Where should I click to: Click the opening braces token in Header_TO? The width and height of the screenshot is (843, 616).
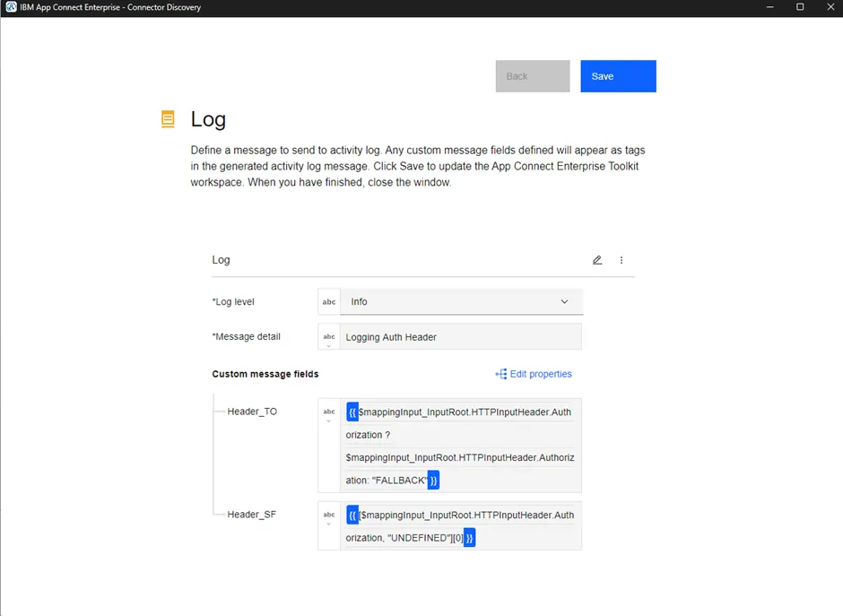(x=352, y=412)
